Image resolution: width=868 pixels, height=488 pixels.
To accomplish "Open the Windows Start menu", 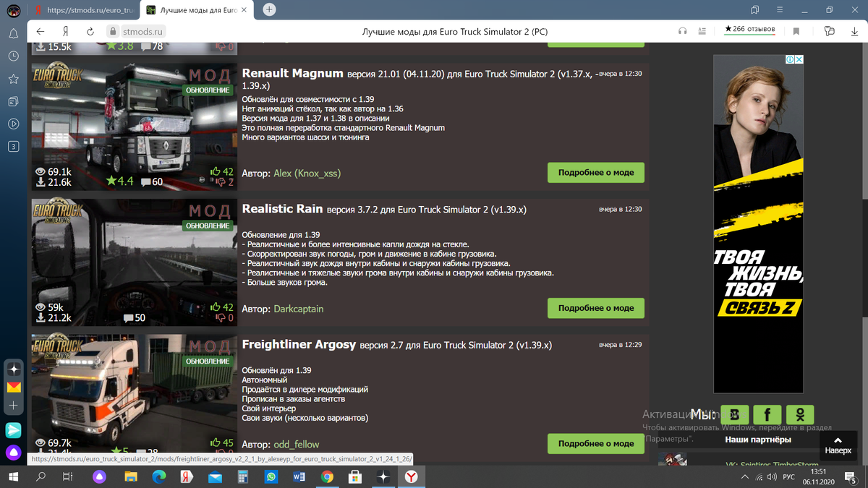I will click(x=14, y=477).
